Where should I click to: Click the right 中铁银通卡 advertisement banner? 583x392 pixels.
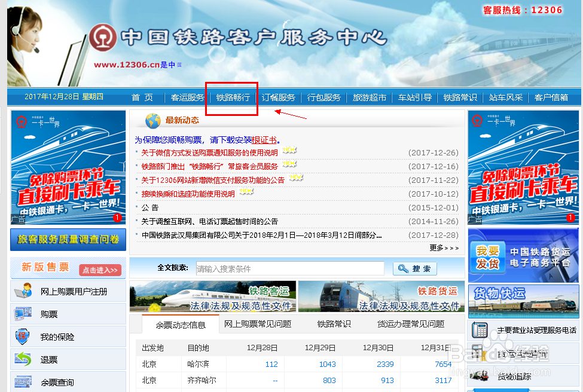[x=523, y=167]
